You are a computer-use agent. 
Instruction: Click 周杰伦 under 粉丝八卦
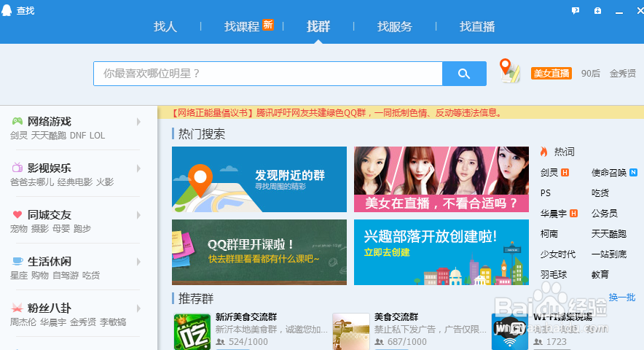point(23,322)
